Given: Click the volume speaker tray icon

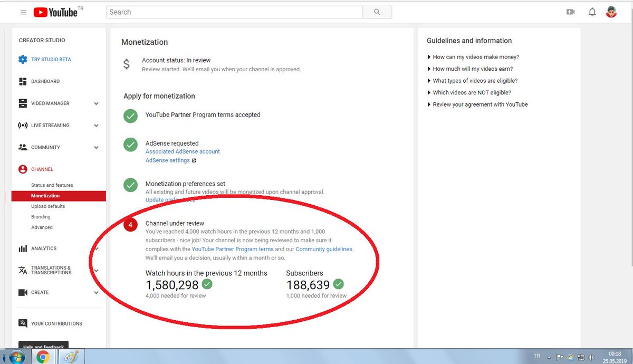Looking at the screenshot, I should [591, 357].
